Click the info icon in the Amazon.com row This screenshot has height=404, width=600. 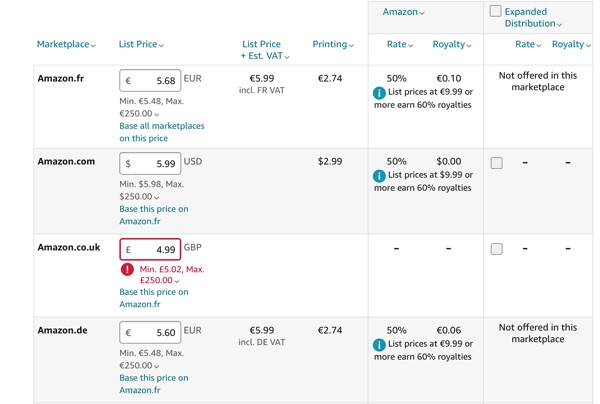379,176
